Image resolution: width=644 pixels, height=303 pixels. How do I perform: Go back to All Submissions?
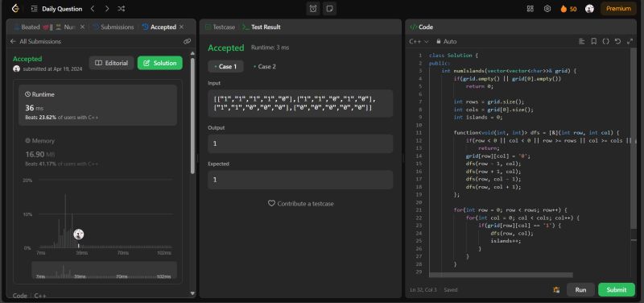tap(35, 41)
